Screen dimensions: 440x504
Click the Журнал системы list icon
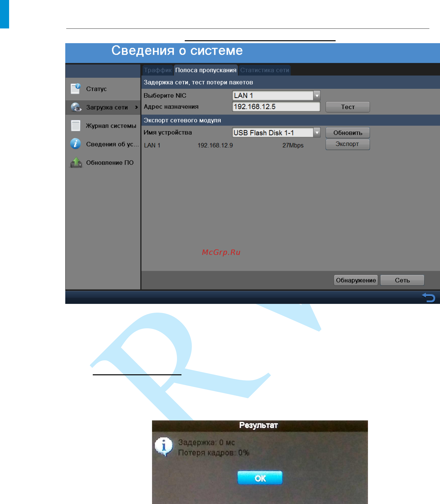(x=75, y=126)
